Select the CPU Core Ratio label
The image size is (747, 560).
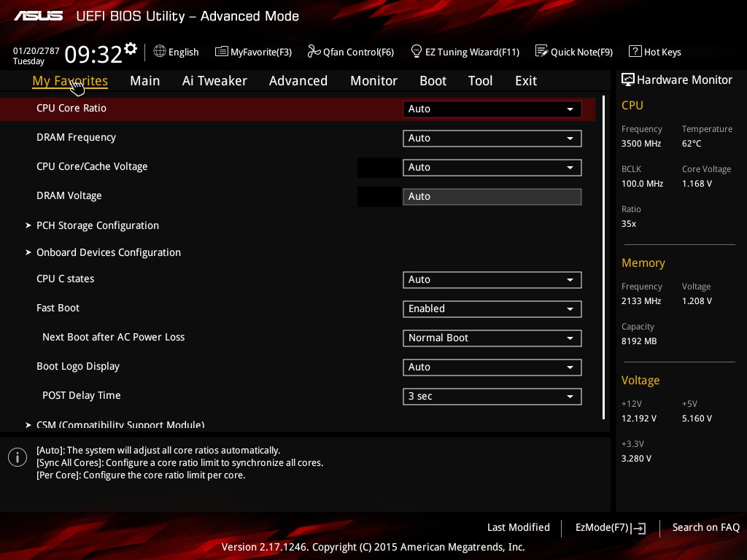(x=71, y=108)
